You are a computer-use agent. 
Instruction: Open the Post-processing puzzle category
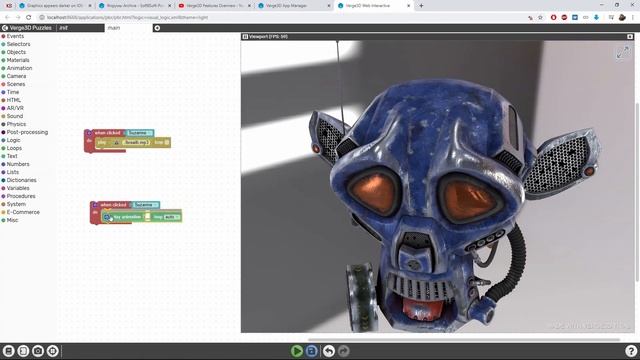[27, 132]
